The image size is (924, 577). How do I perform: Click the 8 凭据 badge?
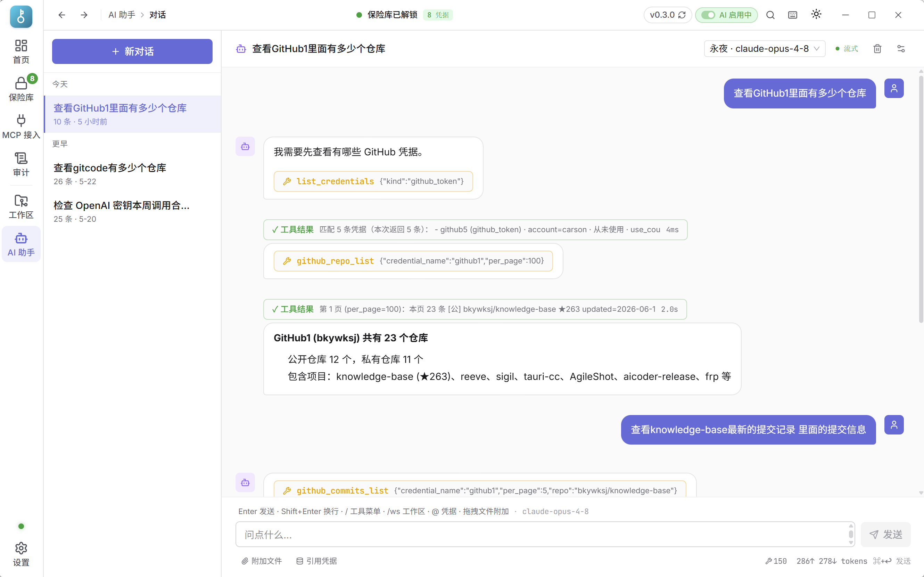pyautogui.click(x=438, y=15)
